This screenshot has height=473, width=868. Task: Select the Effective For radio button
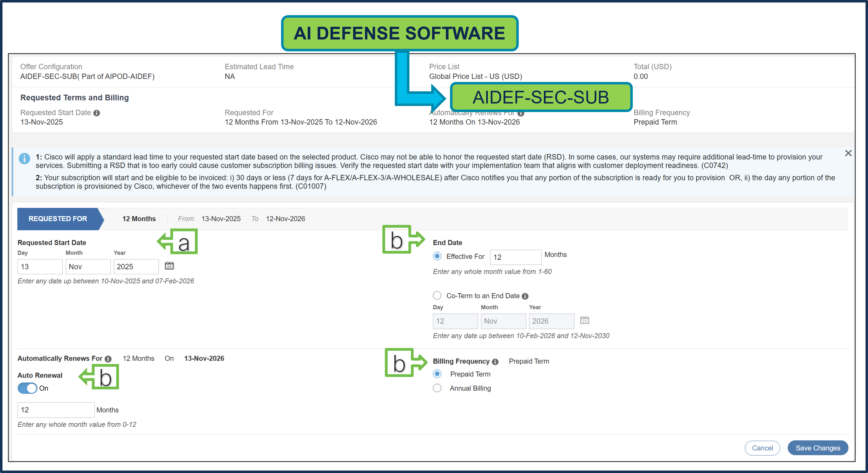437,256
